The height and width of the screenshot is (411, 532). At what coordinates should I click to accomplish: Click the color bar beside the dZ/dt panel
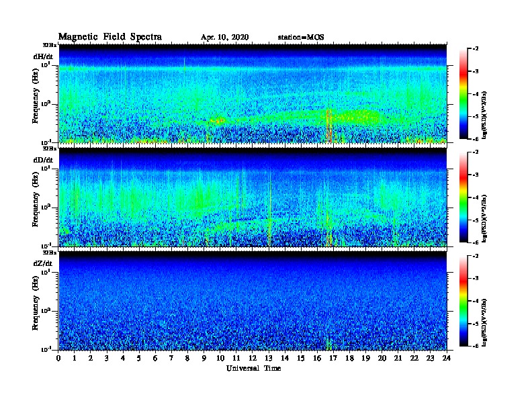click(463, 301)
